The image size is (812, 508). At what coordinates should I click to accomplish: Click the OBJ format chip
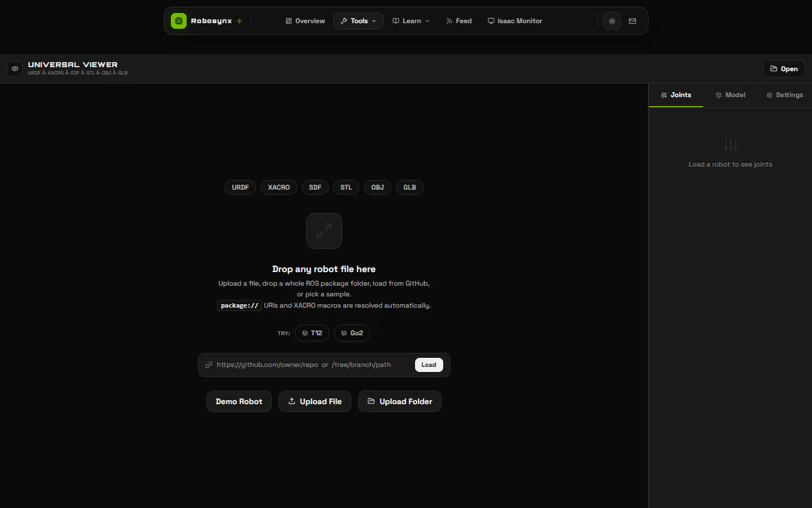pyautogui.click(x=377, y=187)
